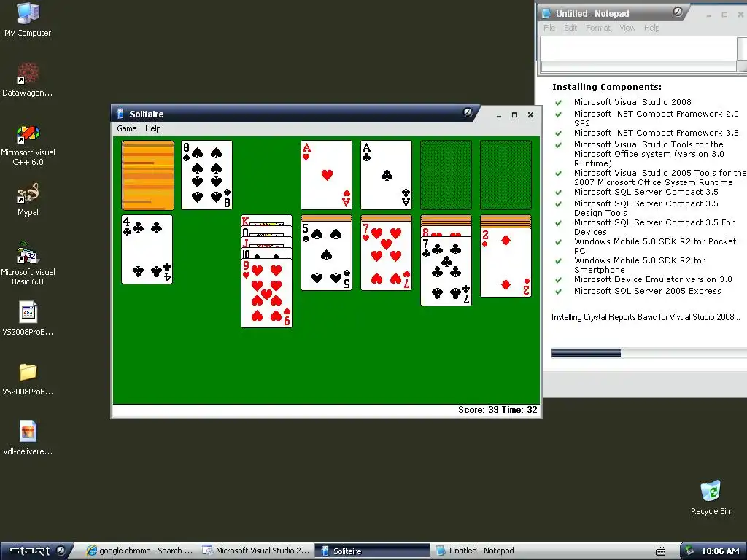Click the Score and Time status bar text

click(x=498, y=410)
